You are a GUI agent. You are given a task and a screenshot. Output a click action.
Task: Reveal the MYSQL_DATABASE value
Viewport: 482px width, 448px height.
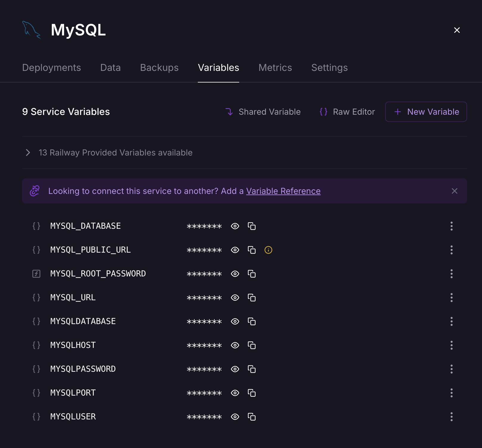point(235,226)
